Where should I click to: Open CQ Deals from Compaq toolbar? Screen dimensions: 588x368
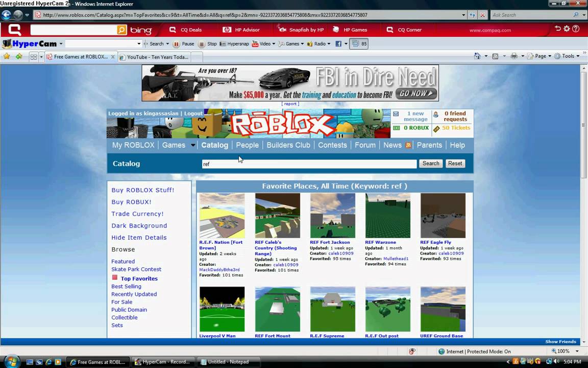coord(186,30)
